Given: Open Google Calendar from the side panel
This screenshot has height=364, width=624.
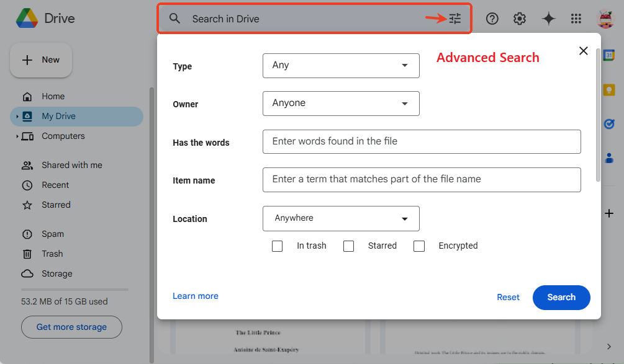Looking at the screenshot, I should point(609,56).
